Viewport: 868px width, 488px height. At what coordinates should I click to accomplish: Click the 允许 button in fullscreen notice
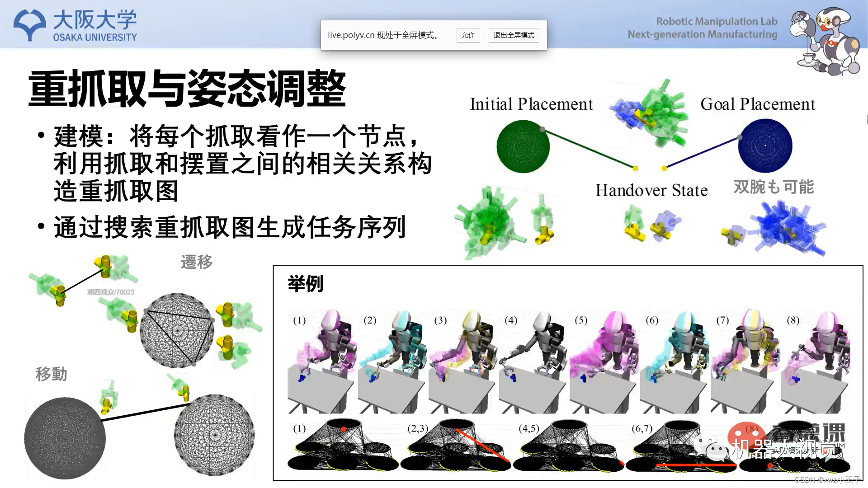[468, 35]
